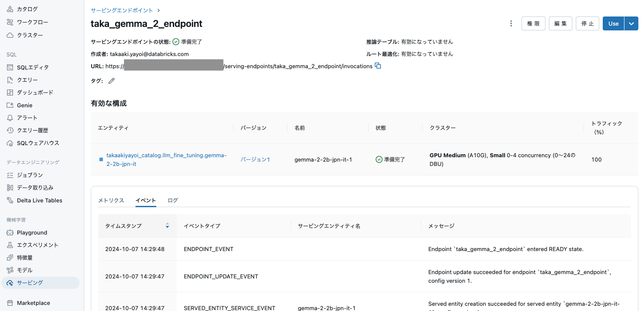Open the ダッシュボード grid icon
Viewport: 644px width, 311px height.
(10, 93)
